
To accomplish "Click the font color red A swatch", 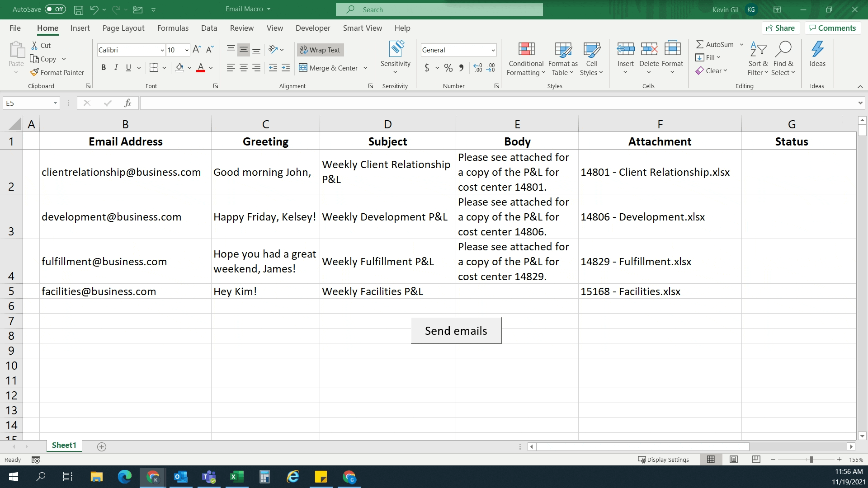I will coord(201,68).
